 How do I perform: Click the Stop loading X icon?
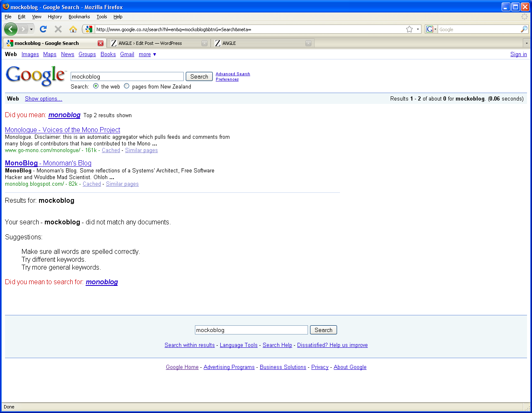coord(58,29)
